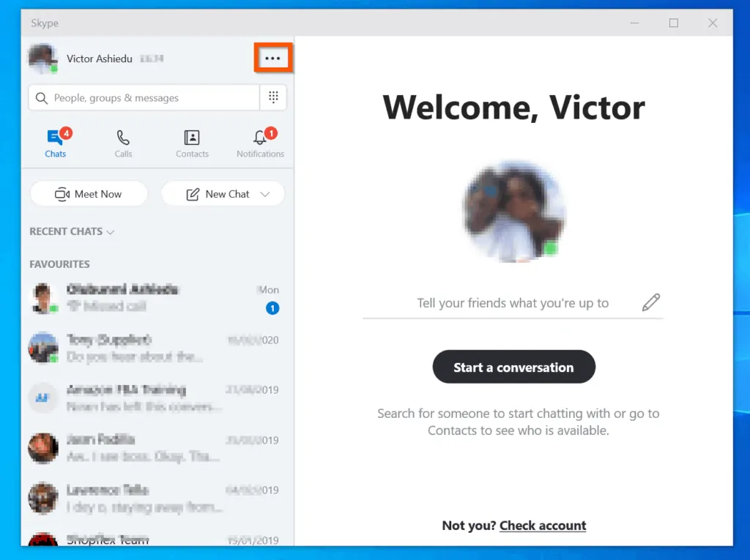Expand the Recent Chats sort dropdown
This screenshot has height=560, width=750.
pos(72,231)
